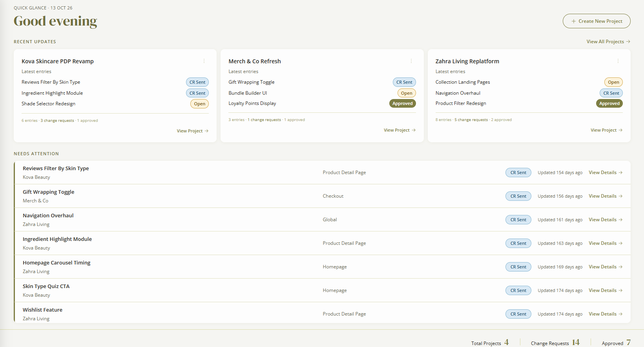Click Create New Project button
Screen dimensions: 644x347
pyautogui.click(x=597, y=21)
